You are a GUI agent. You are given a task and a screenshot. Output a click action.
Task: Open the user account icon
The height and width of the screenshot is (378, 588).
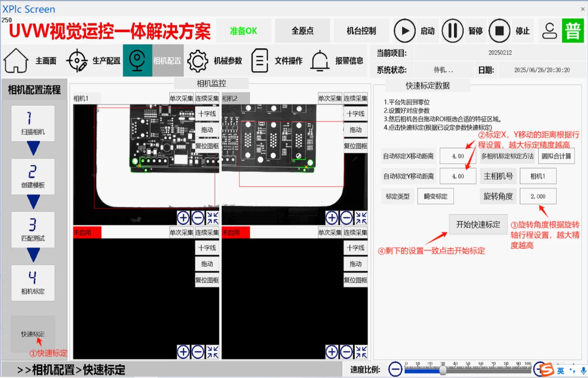tap(550, 30)
